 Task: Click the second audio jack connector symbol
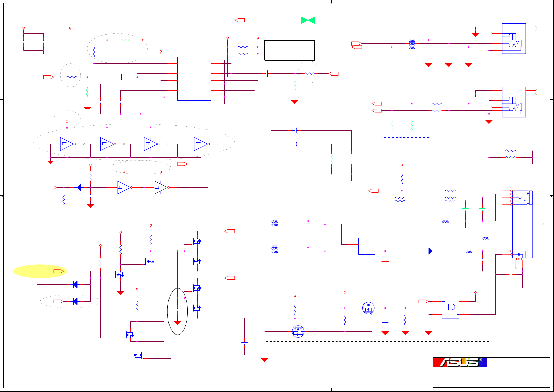click(x=514, y=102)
